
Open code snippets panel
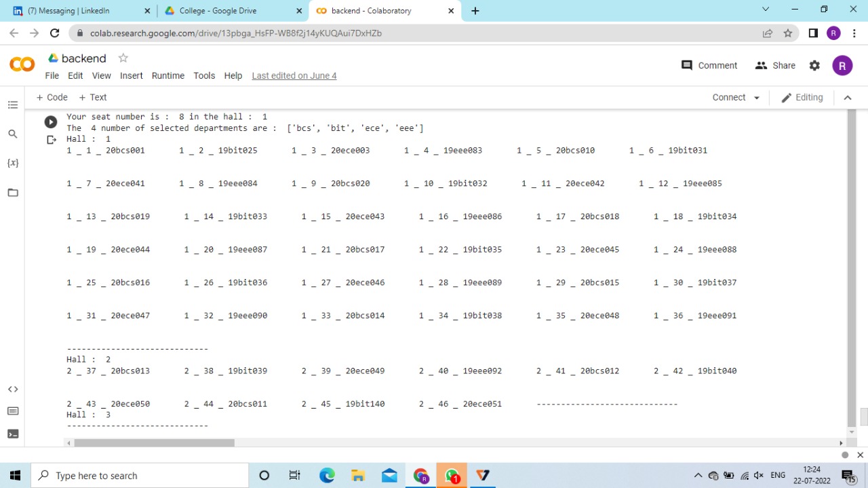coord(13,389)
